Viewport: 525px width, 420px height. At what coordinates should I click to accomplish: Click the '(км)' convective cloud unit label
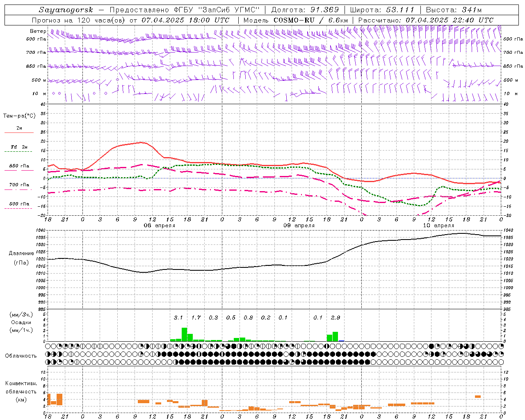click(x=21, y=399)
